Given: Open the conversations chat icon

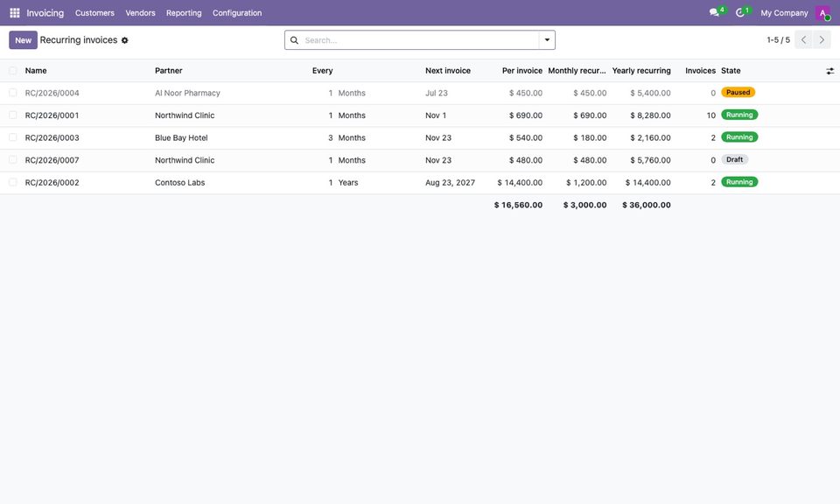Looking at the screenshot, I should click(714, 12).
